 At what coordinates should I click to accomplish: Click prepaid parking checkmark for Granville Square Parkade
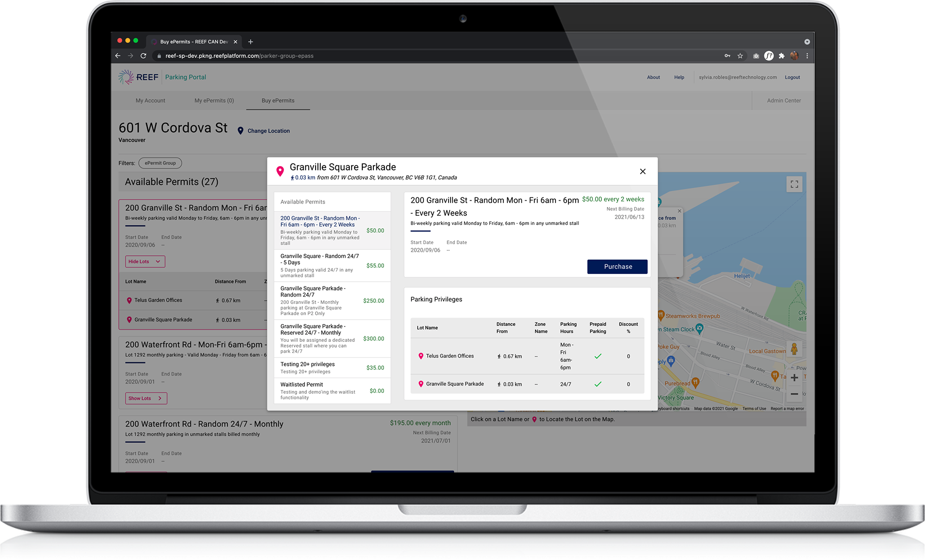tap(598, 384)
